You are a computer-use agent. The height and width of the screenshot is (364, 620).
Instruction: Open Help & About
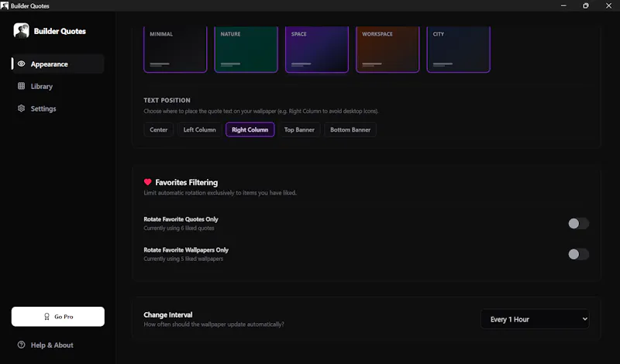[57, 345]
